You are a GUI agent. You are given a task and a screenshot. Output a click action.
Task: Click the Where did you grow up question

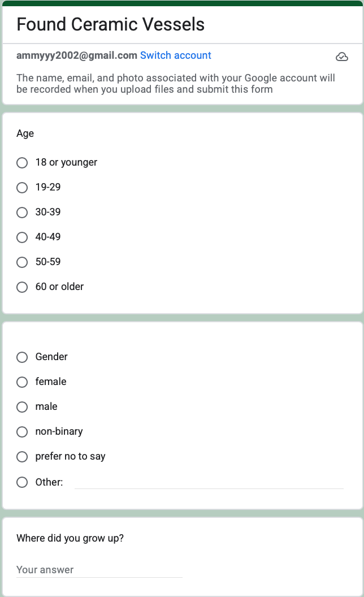(x=70, y=538)
